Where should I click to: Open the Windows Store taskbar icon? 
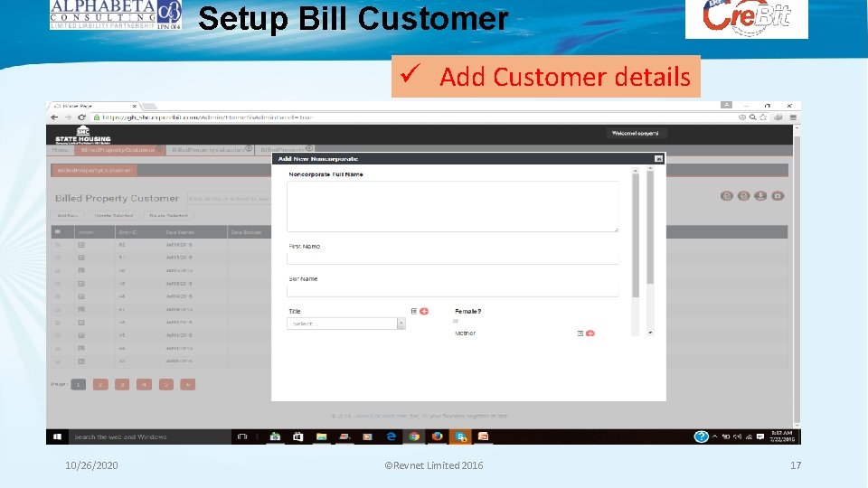(297, 436)
